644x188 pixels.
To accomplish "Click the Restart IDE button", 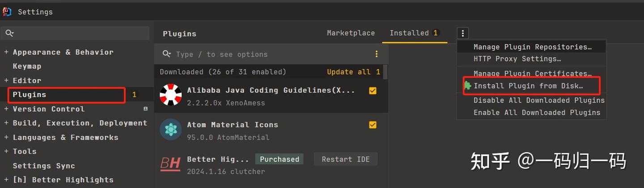I will [x=346, y=159].
